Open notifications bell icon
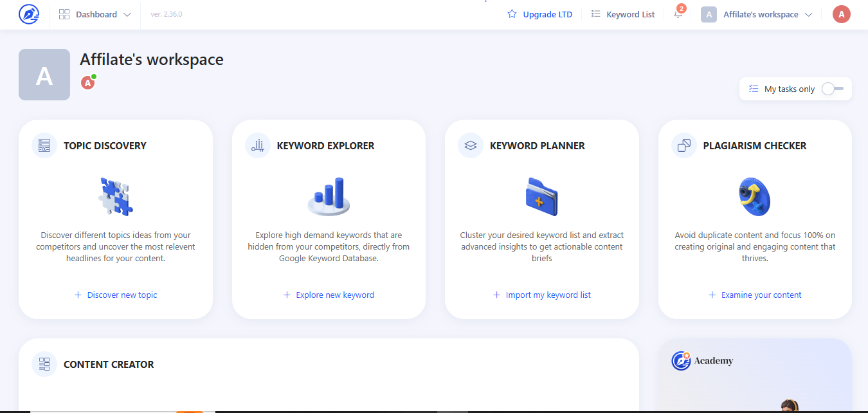This screenshot has height=413, width=868. pyautogui.click(x=678, y=14)
